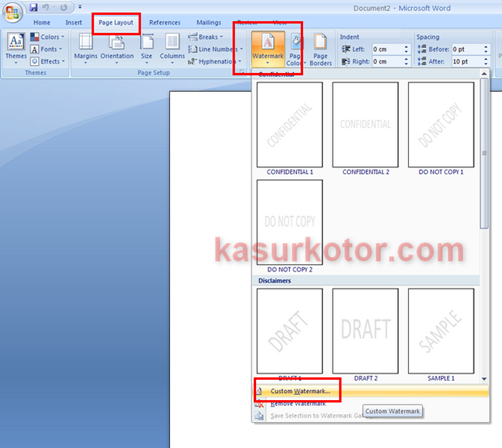Click the Save icon in Quick Access
The height and width of the screenshot is (448, 502).
pyautogui.click(x=34, y=7)
